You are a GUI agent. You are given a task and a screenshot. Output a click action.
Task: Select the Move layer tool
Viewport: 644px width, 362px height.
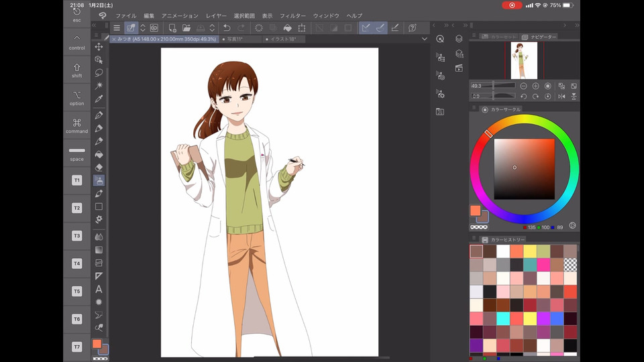point(99,46)
